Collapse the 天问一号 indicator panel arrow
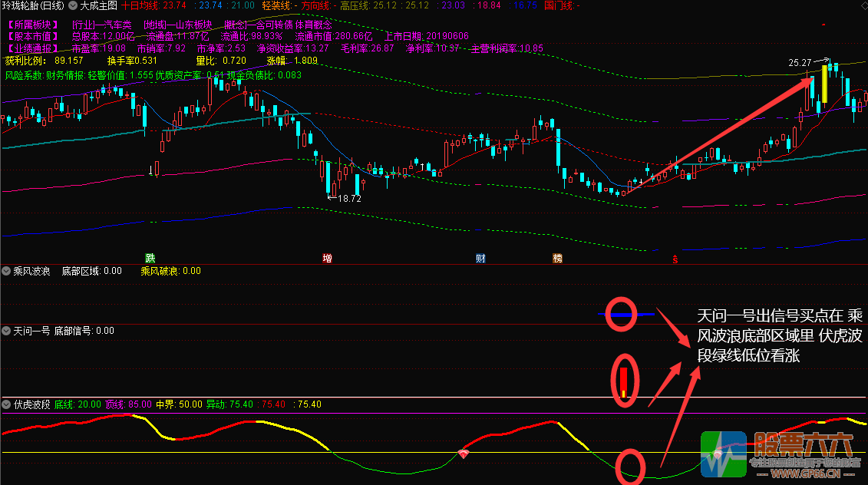Viewport: 868px width, 485px height. (6, 331)
